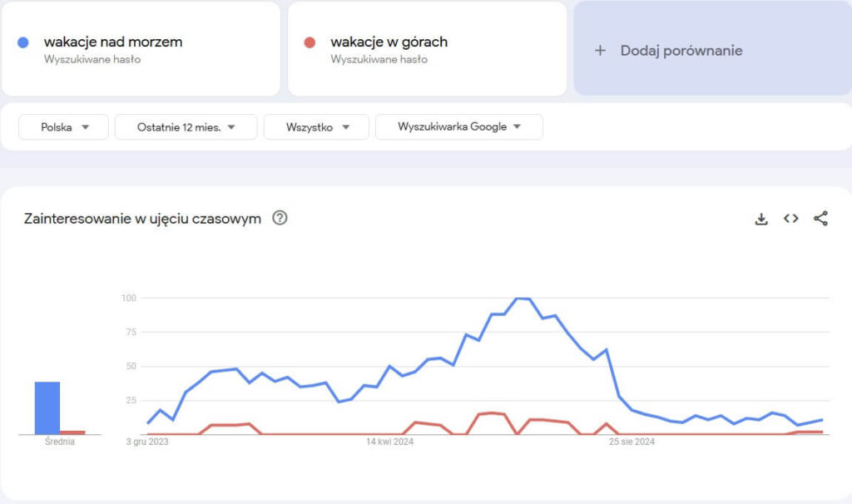Expand the Polska region dropdown
The width and height of the screenshot is (852, 504).
64,127
